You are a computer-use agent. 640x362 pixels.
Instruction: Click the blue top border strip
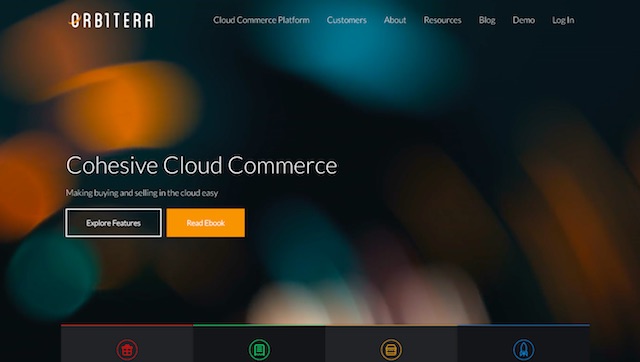pyautogui.click(x=524, y=325)
